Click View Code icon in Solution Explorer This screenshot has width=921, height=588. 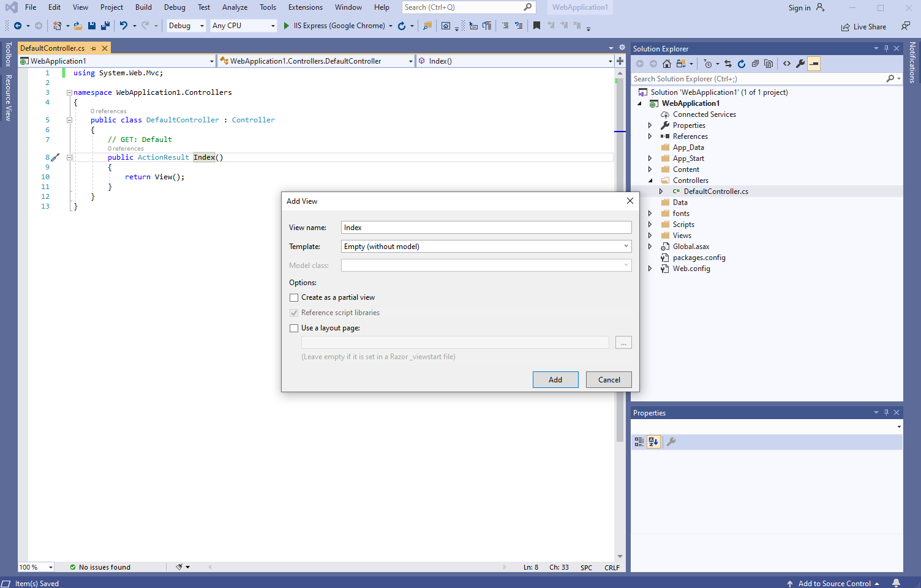(787, 64)
